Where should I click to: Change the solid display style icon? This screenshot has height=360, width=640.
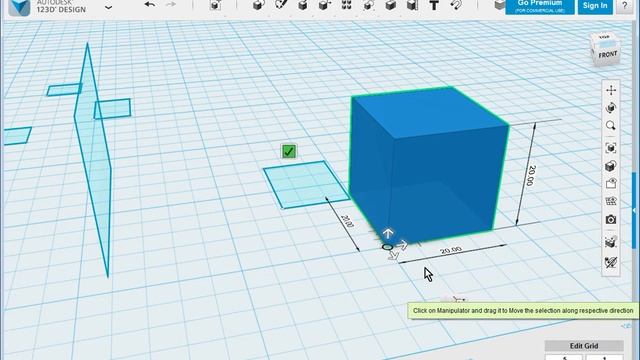click(x=611, y=166)
